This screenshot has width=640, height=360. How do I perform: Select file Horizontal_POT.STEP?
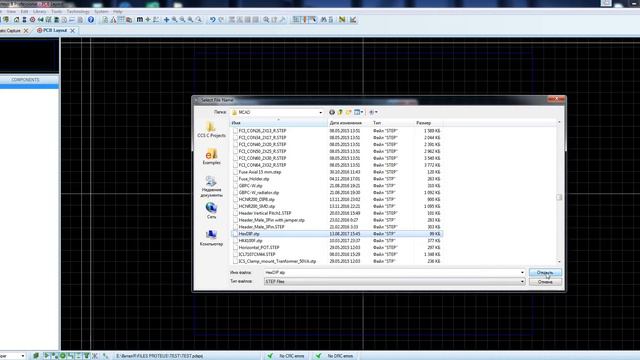259,247
